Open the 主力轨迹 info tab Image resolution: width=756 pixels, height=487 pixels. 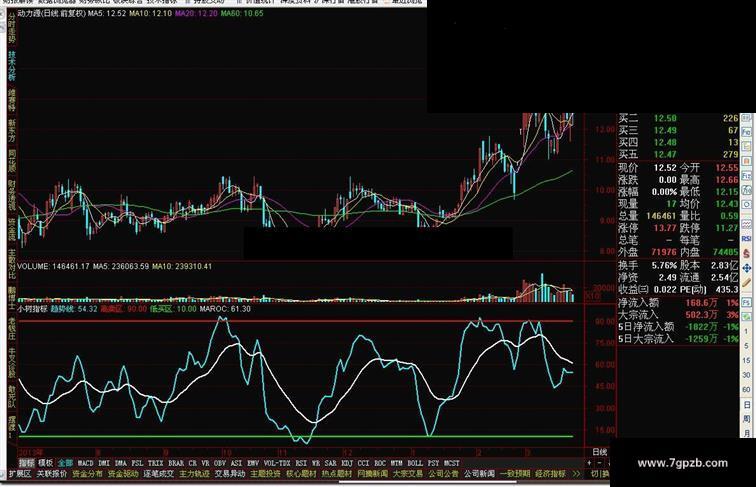tap(194, 474)
